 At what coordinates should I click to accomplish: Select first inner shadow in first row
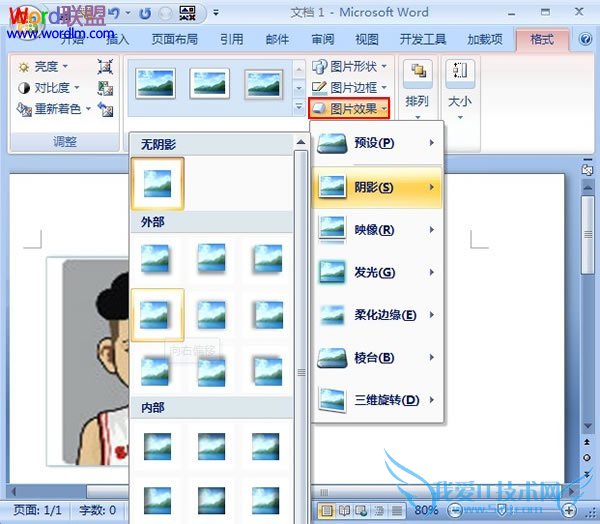(x=158, y=446)
